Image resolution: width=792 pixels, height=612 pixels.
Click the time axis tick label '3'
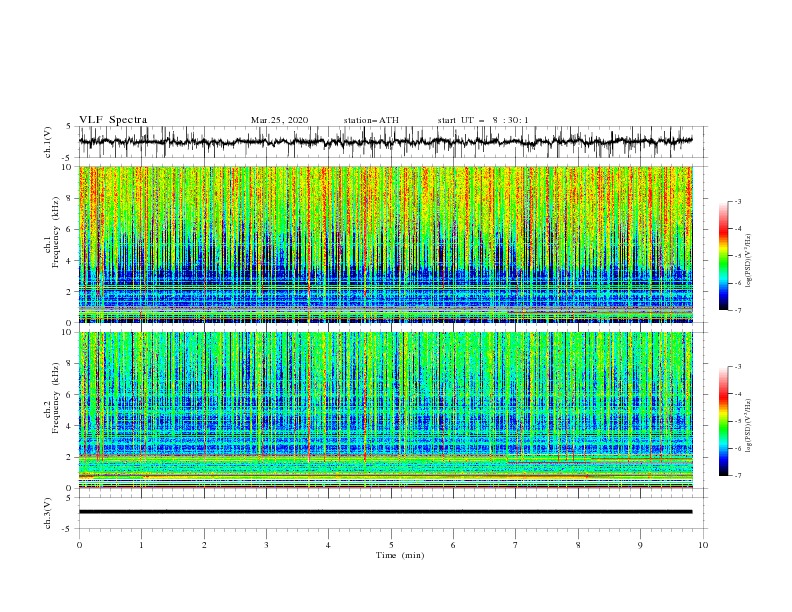click(266, 545)
